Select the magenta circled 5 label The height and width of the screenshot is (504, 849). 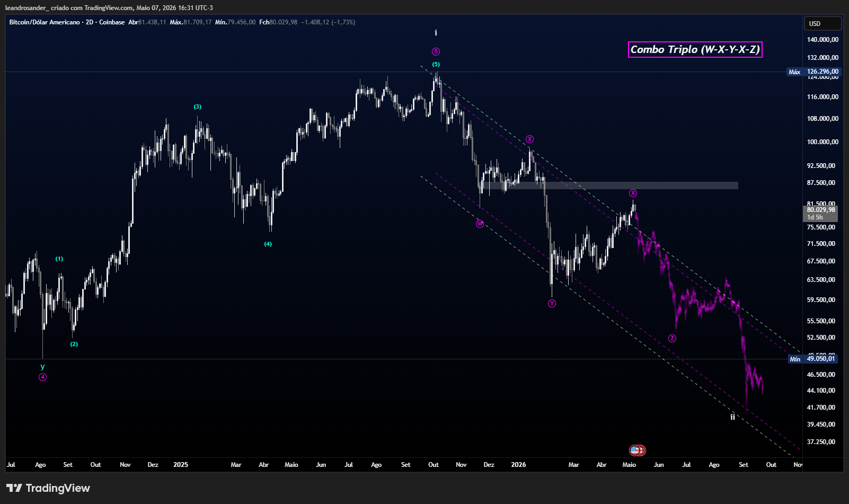click(436, 51)
